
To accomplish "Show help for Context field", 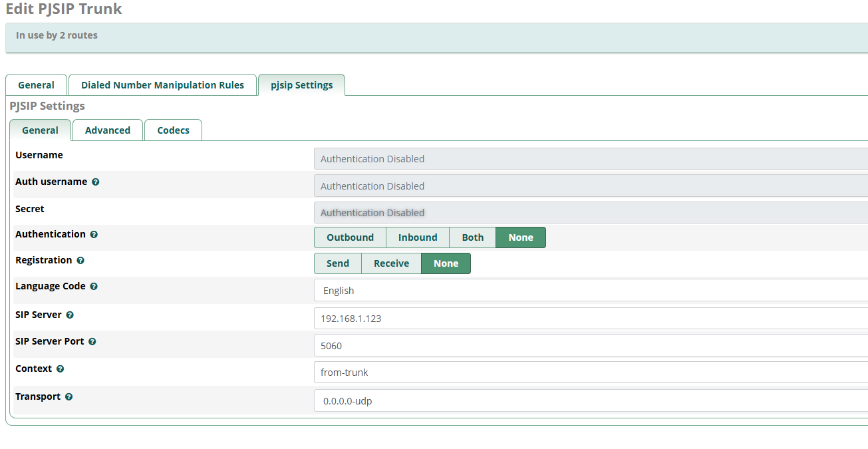I will [60, 369].
